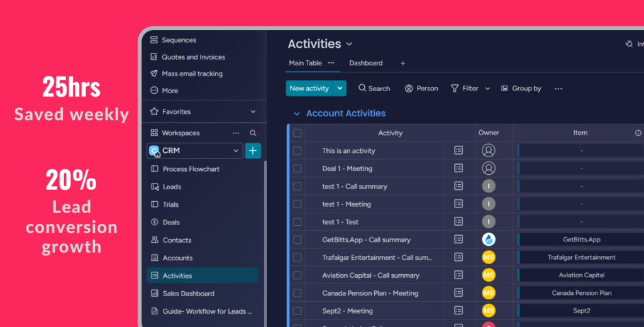
Task: Click the Search button in toolbar
Action: click(374, 89)
